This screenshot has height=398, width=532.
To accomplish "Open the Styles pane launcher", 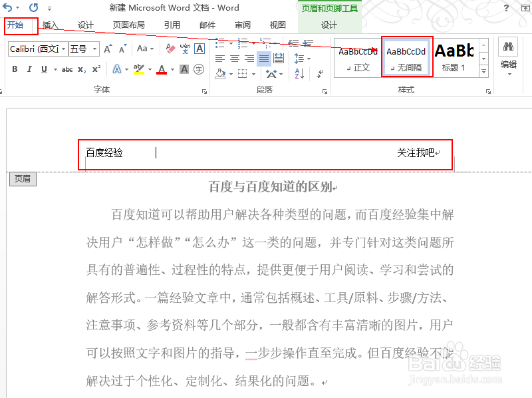I will pos(488,91).
